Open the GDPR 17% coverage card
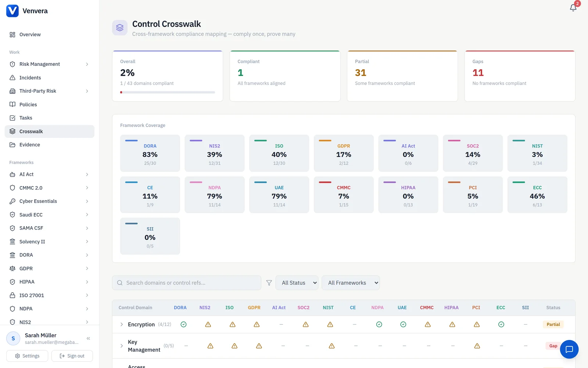 (344, 153)
